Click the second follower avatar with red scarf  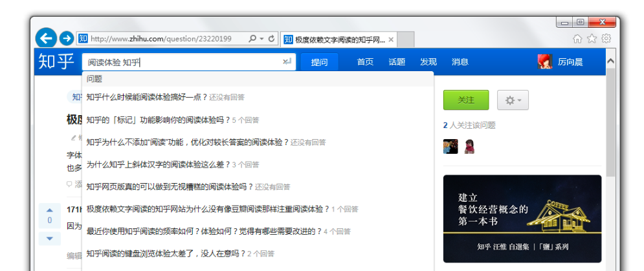tap(469, 146)
